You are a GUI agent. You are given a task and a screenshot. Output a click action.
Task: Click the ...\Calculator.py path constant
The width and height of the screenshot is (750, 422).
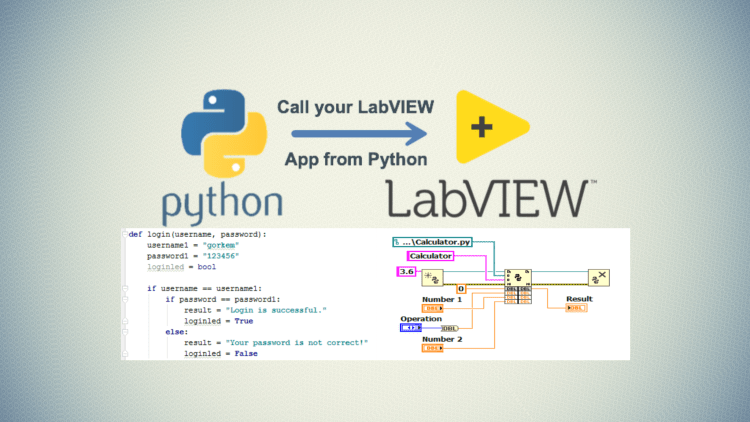coord(432,242)
